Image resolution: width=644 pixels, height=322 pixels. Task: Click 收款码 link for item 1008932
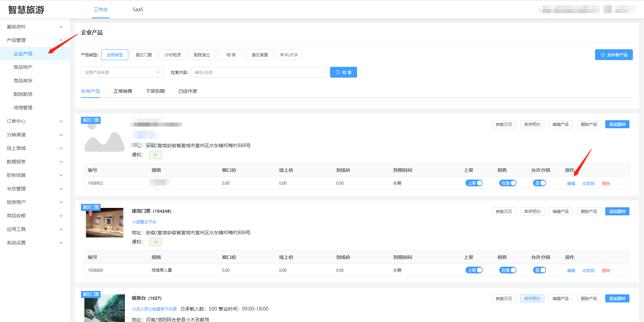[x=588, y=183]
